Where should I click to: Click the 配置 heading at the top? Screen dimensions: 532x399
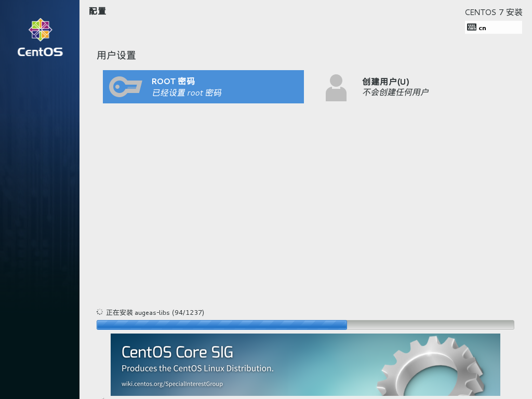[98, 11]
